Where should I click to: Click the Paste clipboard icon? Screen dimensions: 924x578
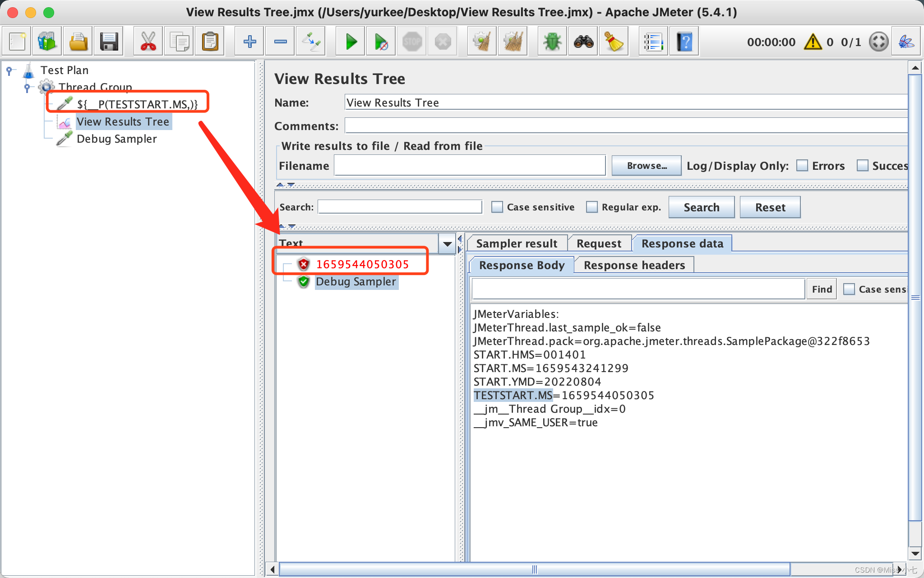point(210,42)
